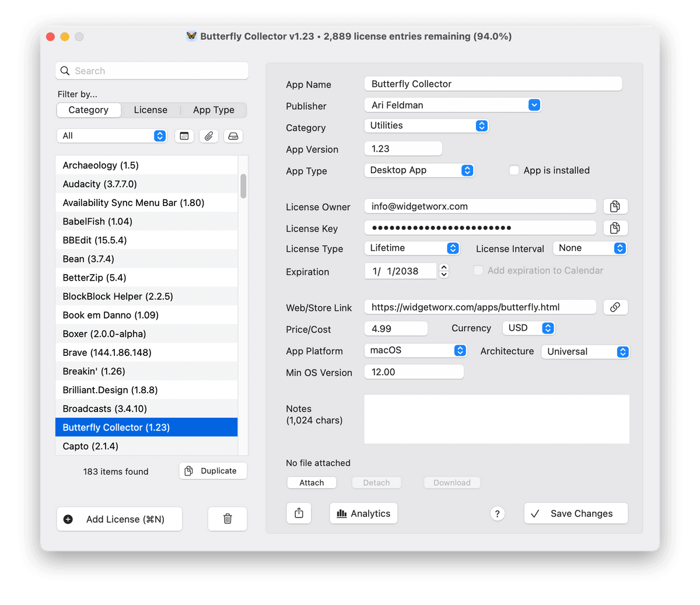
Task: Toggle Add expiration to Calendar checkbox
Action: 478,271
